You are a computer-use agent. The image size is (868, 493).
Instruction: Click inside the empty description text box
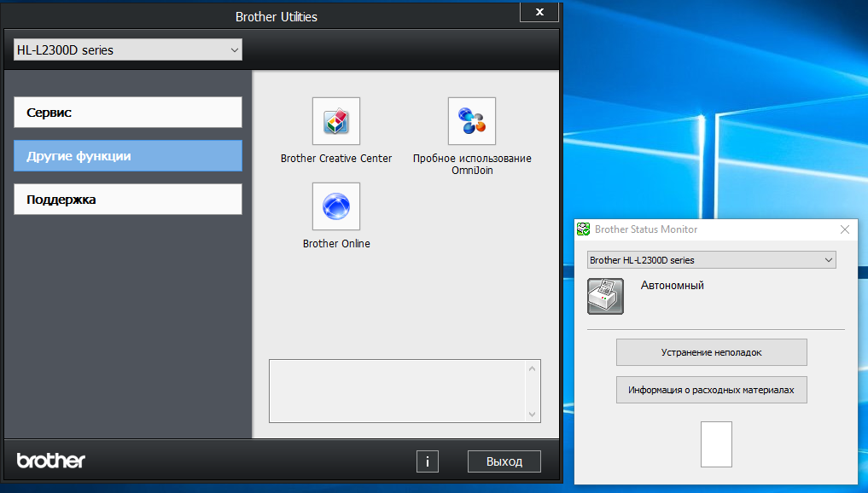click(x=398, y=391)
